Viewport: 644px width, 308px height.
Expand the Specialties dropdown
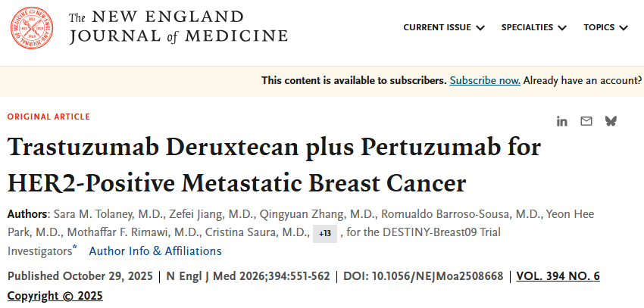pyautogui.click(x=533, y=27)
